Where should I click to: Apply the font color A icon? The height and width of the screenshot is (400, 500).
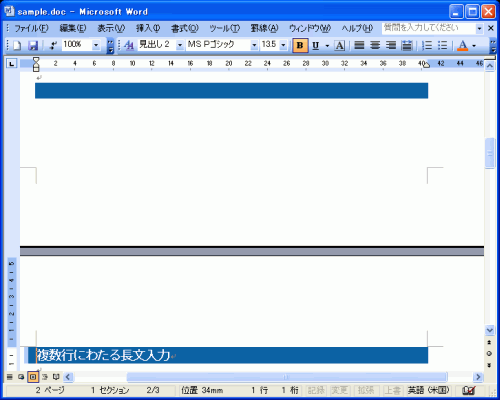(x=462, y=45)
